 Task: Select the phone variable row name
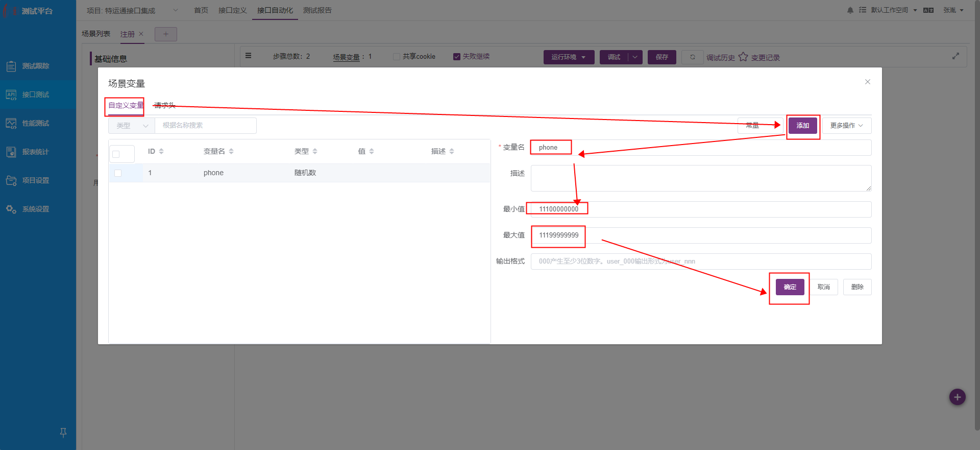tap(213, 173)
